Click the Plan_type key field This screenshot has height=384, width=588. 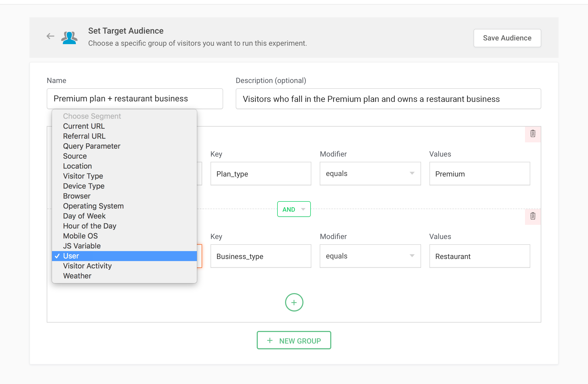point(261,174)
